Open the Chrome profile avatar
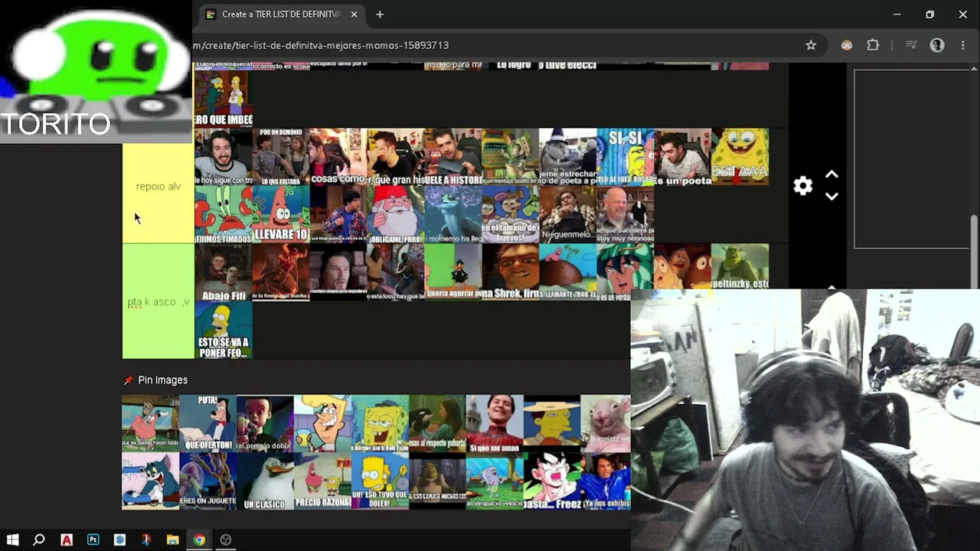This screenshot has width=980, height=551. [x=937, y=45]
